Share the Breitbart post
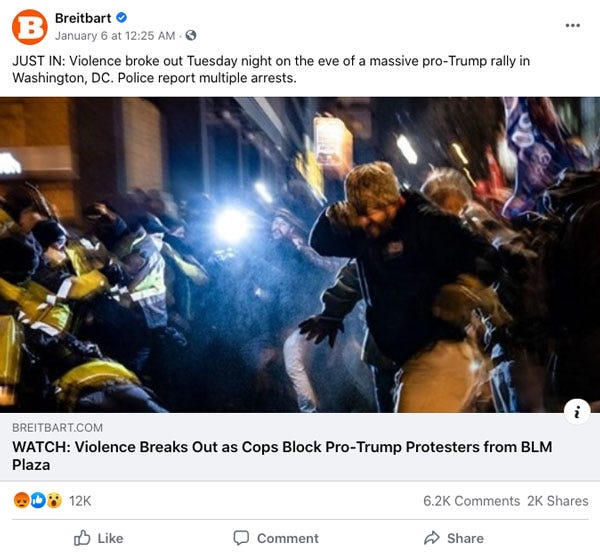 pyautogui.click(x=454, y=538)
